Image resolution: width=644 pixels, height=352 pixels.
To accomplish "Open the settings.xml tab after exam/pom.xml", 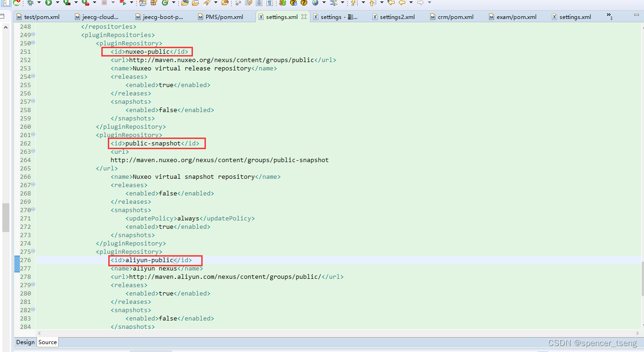I will click(x=572, y=17).
